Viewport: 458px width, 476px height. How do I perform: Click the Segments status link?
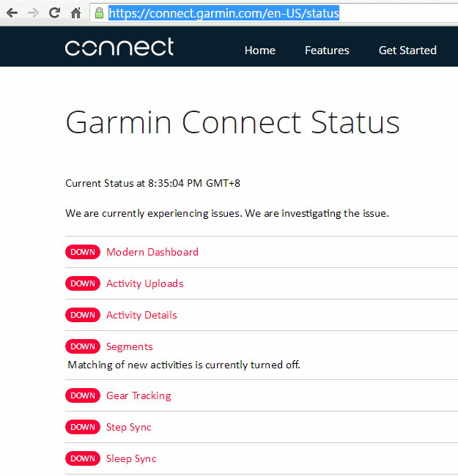[130, 346]
